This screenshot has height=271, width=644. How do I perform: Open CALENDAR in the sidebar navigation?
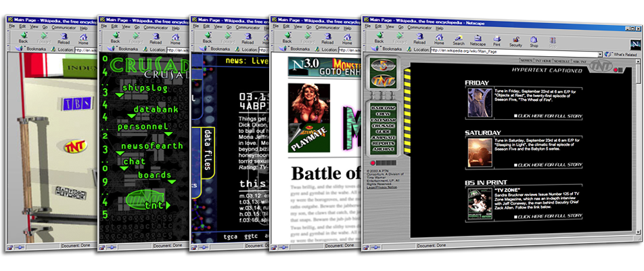click(x=383, y=120)
